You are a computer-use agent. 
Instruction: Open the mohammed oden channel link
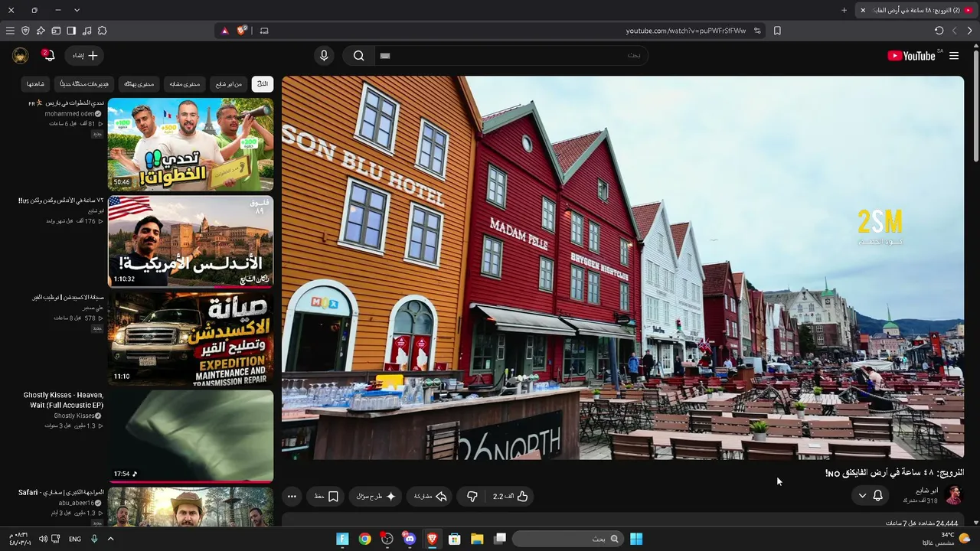point(70,114)
